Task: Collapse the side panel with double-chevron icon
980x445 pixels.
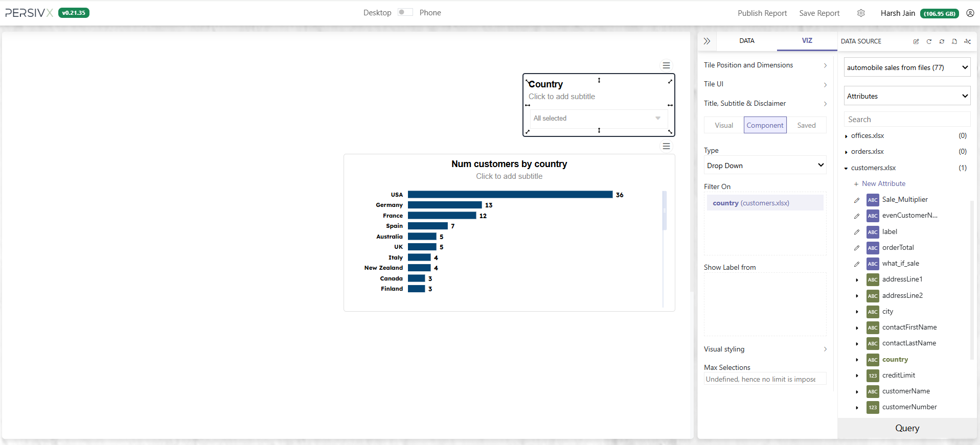Action: (707, 41)
